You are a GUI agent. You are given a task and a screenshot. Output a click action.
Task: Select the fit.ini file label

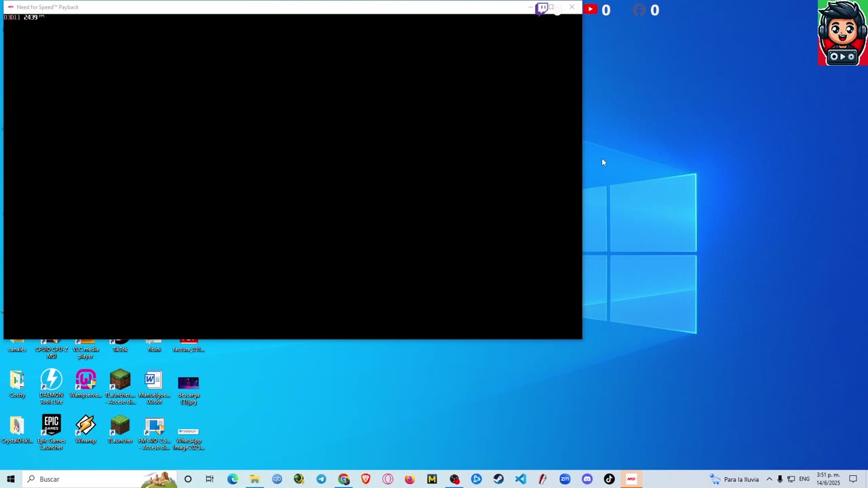point(155,350)
